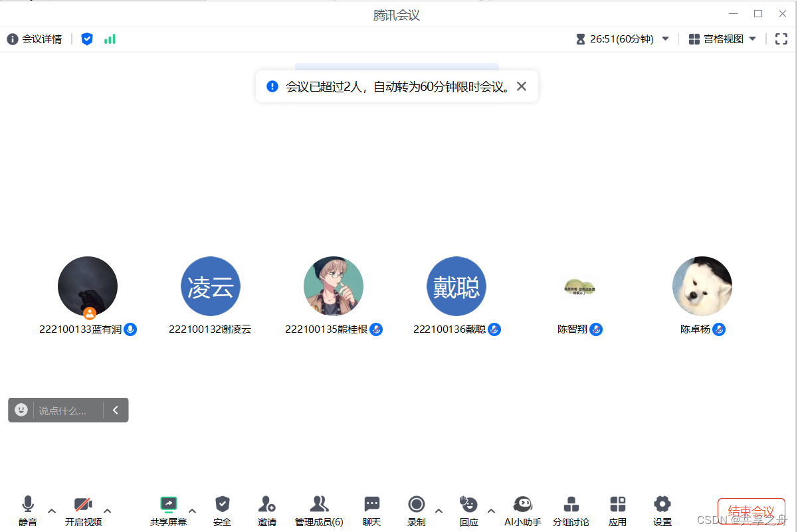Start screen sharing with 共享屏幕
The image size is (798, 532).
pyautogui.click(x=169, y=511)
